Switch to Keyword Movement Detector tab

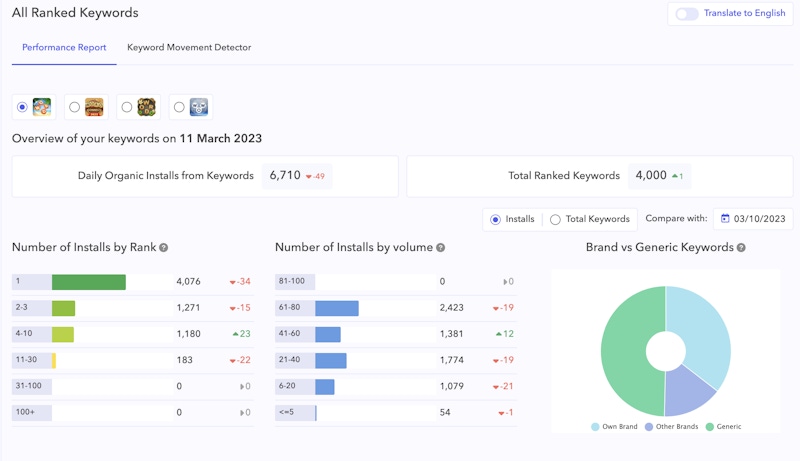coord(189,47)
